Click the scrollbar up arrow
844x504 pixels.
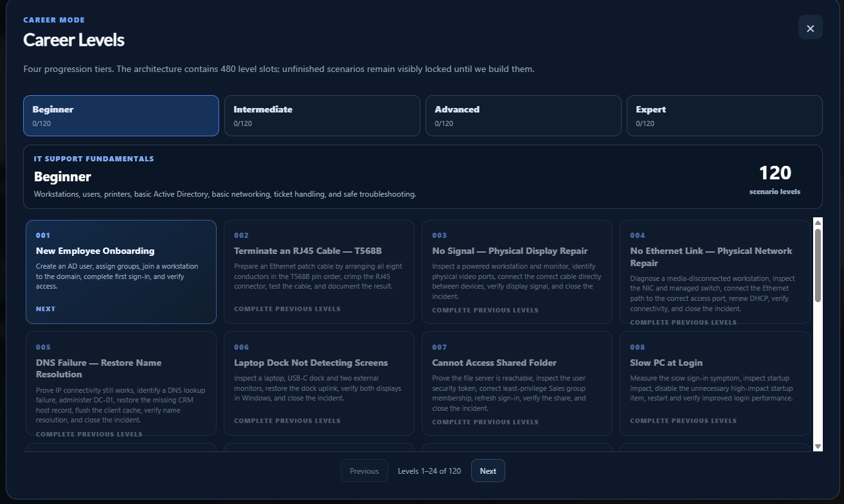click(x=818, y=223)
